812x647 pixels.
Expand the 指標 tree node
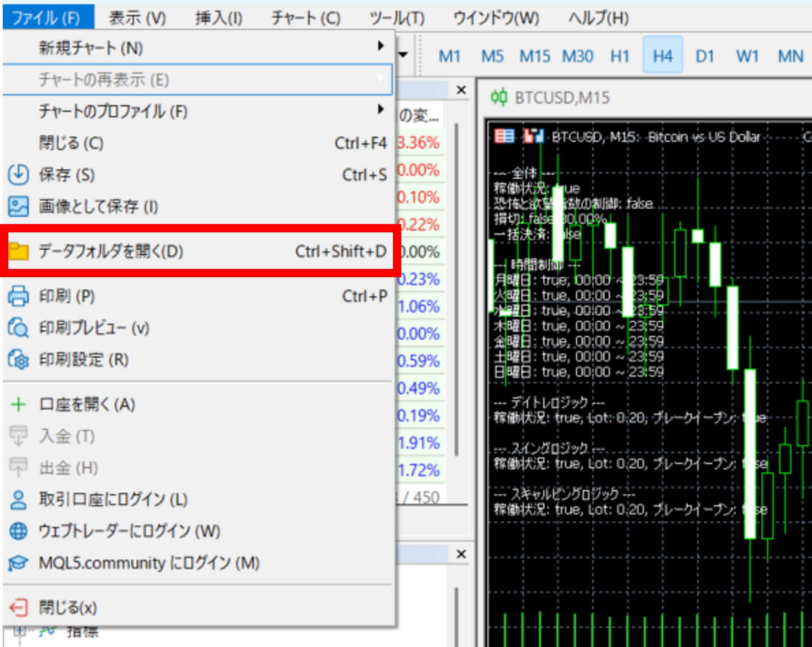[x=20, y=631]
